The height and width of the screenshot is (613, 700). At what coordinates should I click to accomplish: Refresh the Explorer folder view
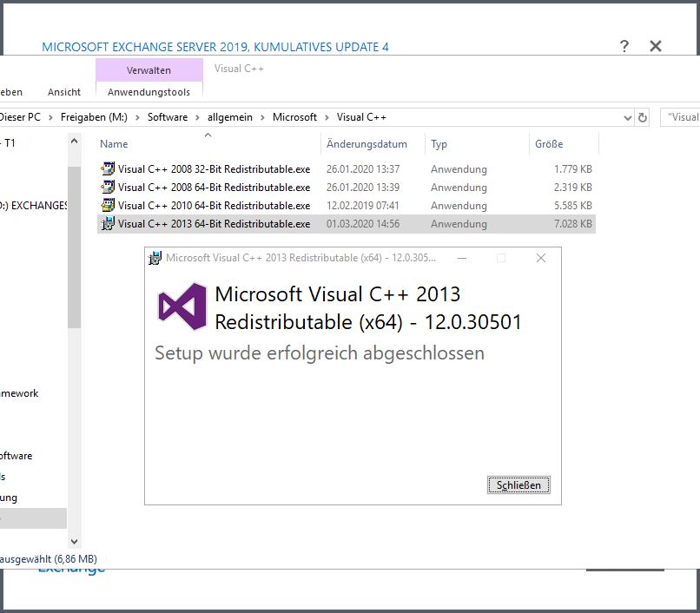[x=643, y=117]
